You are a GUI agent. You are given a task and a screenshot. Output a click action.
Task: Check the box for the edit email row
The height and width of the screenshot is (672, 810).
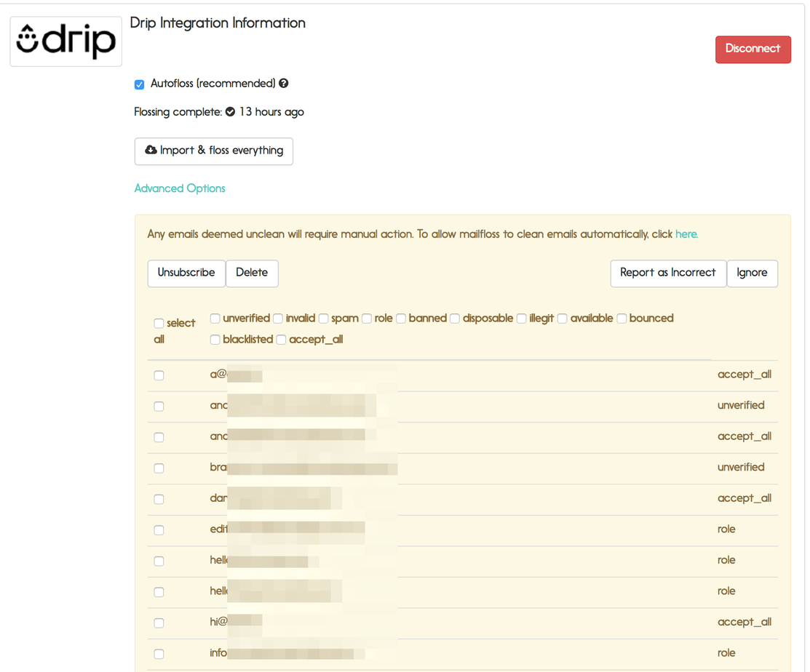point(159,530)
